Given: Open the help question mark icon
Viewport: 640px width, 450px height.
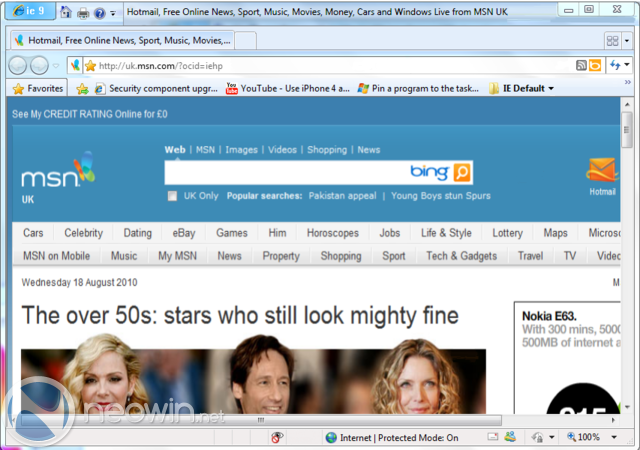Looking at the screenshot, I should 100,13.
